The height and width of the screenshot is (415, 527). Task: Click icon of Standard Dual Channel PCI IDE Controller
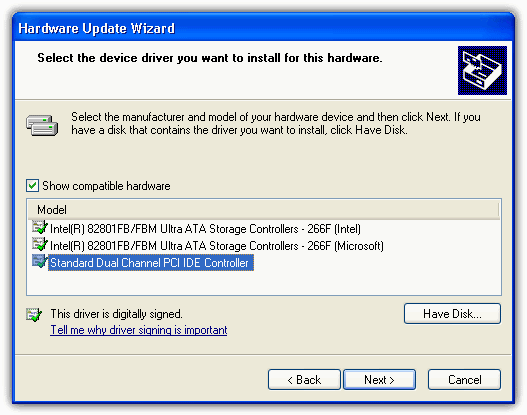click(40, 261)
